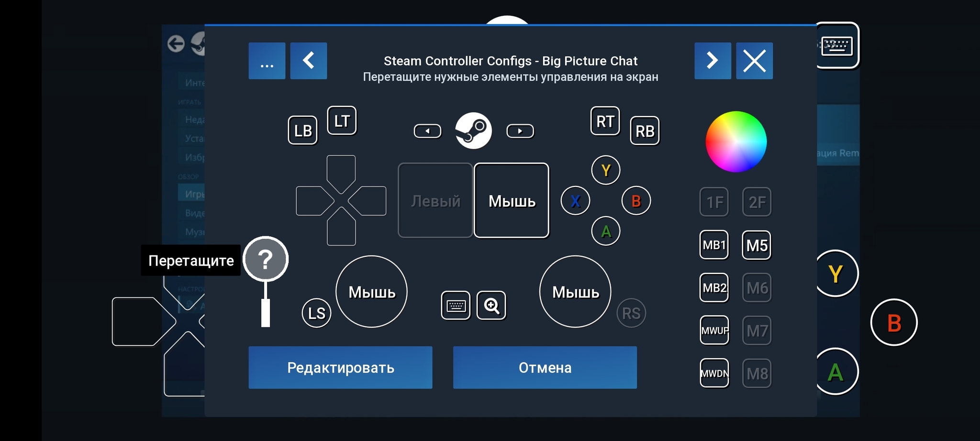The height and width of the screenshot is (441, 980).
Task: Select the disabled Левый trackpad tile
Action: tap(435, 200)
